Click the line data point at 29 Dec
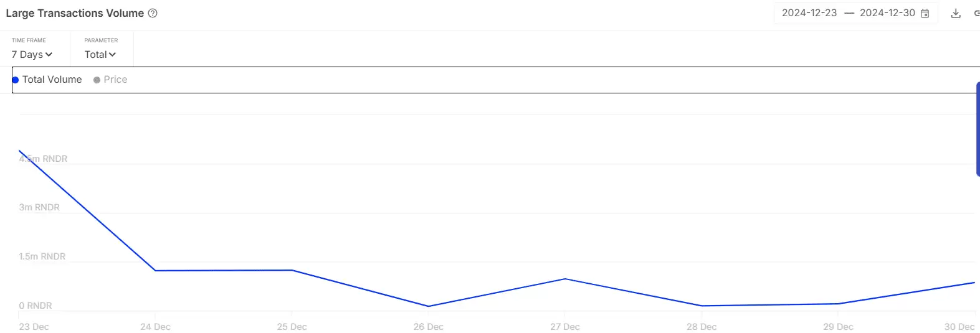Viewport: 980px width, 333px height. (x=839, y=304)
